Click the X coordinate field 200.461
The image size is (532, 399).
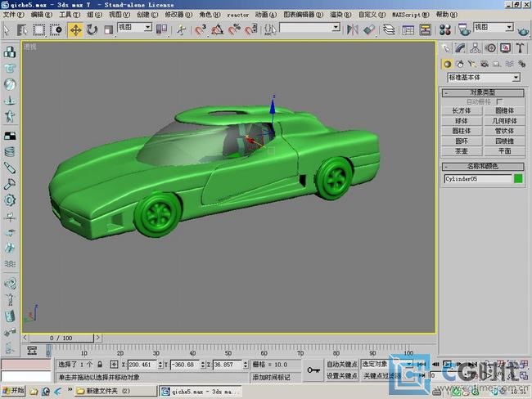coord(142,365)
